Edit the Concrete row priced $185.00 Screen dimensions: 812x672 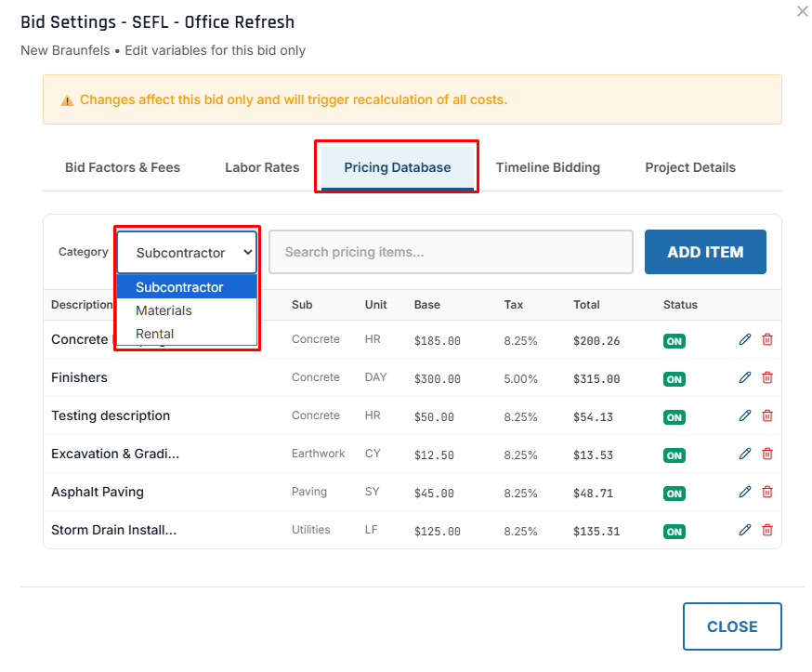pos(744,340)
